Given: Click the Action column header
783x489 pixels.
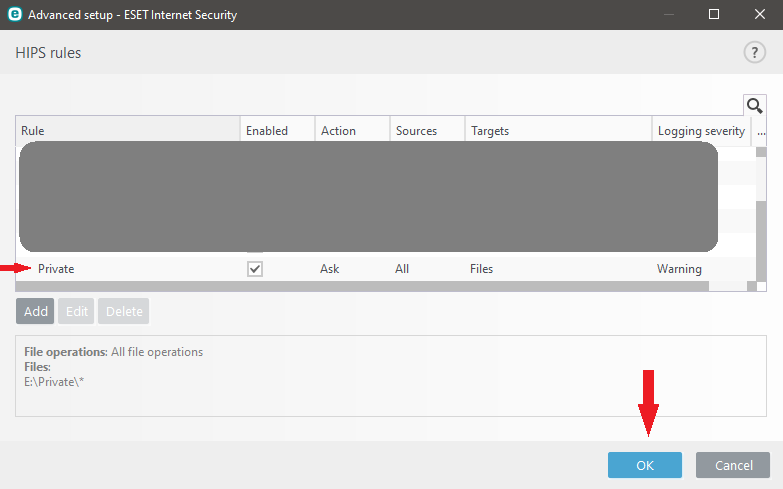Looking at the screenshot, I should pyautogui.click(x=351, y=131).
